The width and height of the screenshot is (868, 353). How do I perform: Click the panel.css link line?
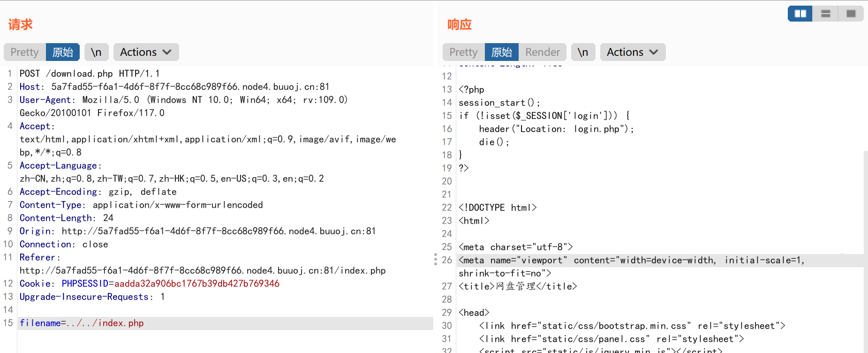611,339
